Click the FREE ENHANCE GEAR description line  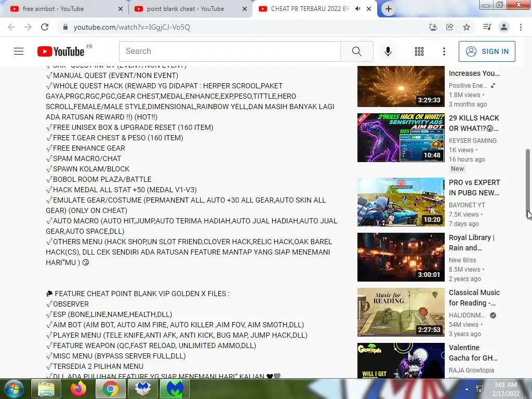point(86,148)
